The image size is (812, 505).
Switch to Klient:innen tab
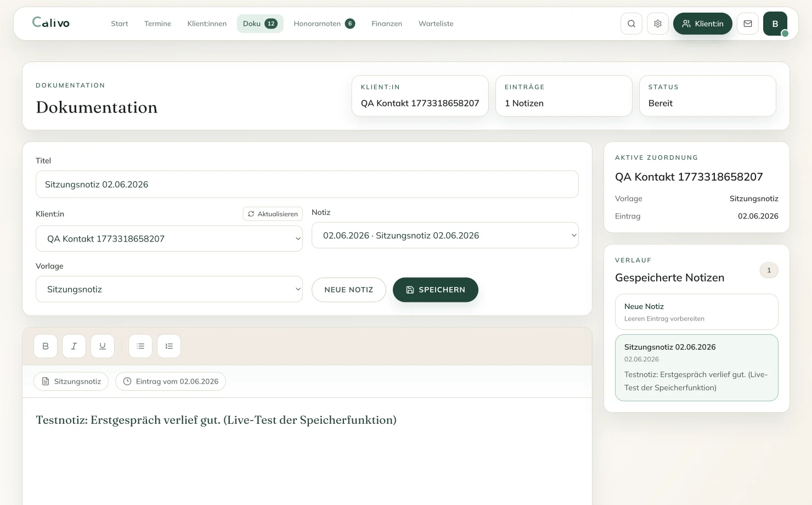pos(207,24)
